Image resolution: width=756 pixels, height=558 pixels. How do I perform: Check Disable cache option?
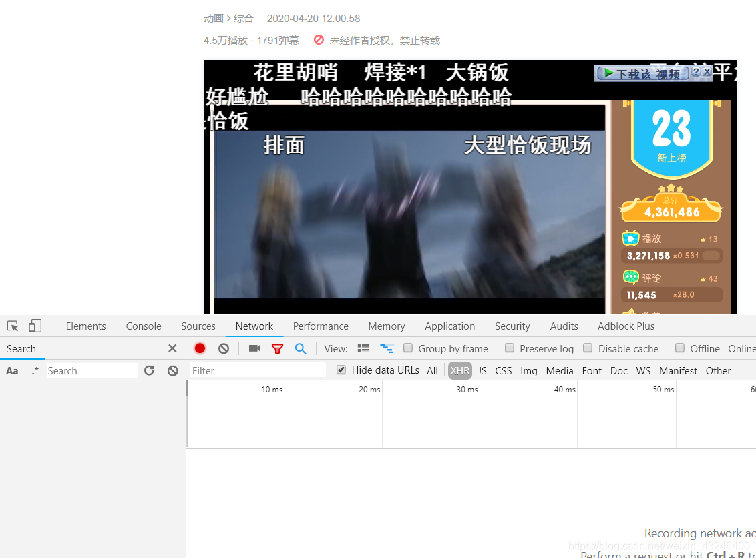(588, 348)
